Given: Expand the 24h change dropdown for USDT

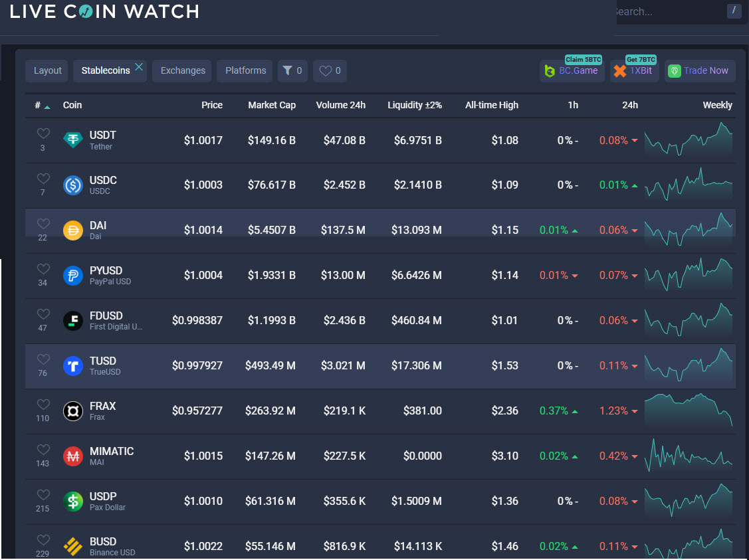Looking at the screenshot, I should click(x=635, y=140).
